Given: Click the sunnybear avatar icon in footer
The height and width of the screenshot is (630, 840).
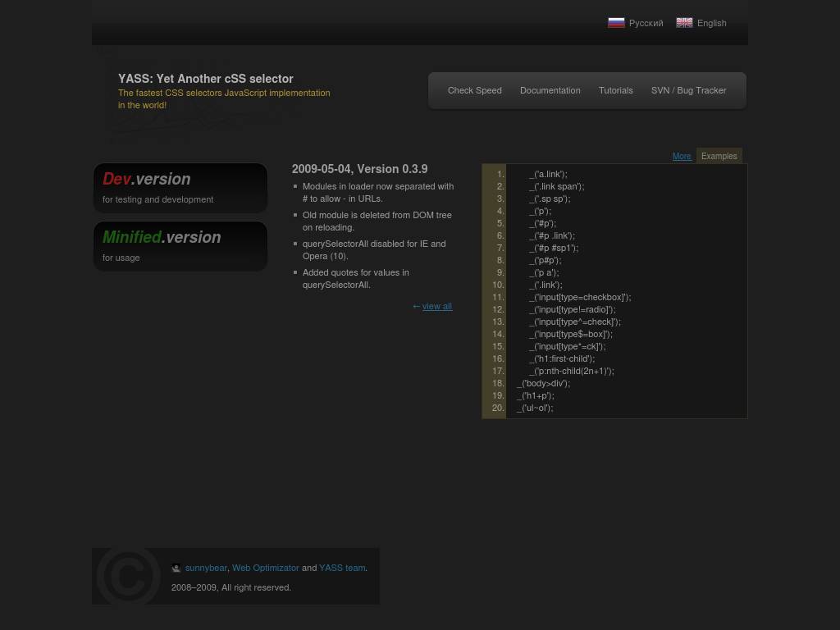Looking at the screenshot, I should tap(176, 568).
